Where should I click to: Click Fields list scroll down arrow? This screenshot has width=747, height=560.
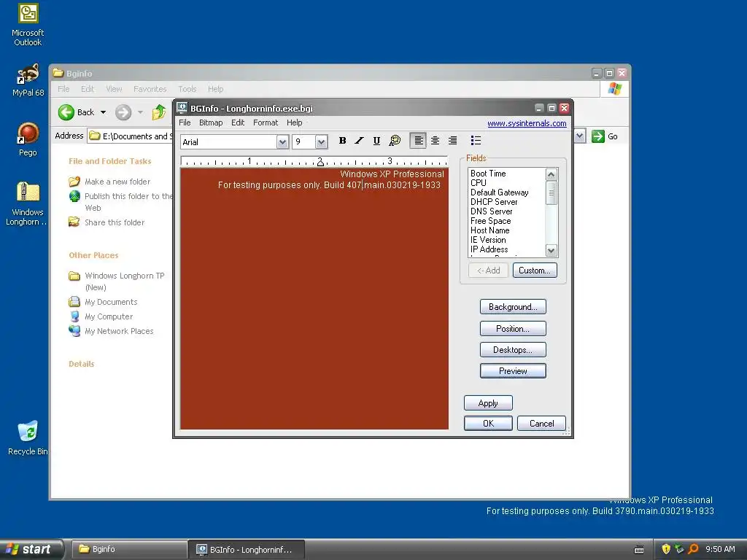(551, 251)
